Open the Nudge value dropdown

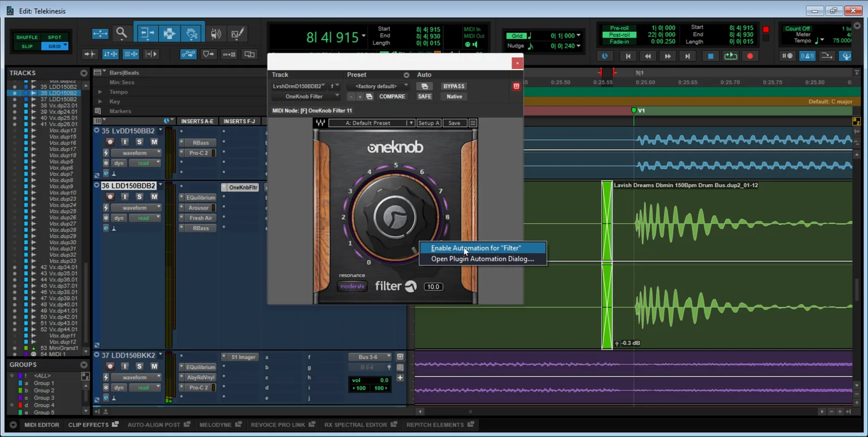click(578, 46)
